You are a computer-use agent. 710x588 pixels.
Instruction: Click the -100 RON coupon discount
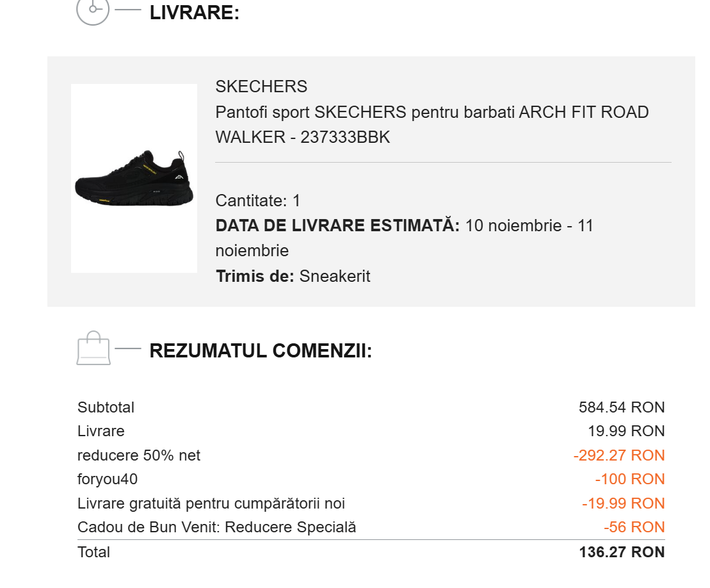click(629, 479)
